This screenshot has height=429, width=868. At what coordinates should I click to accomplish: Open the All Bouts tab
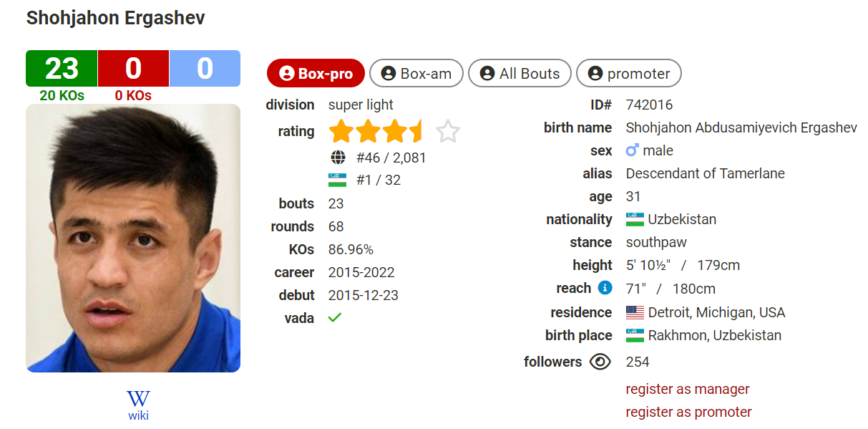(x=520, y=73)
